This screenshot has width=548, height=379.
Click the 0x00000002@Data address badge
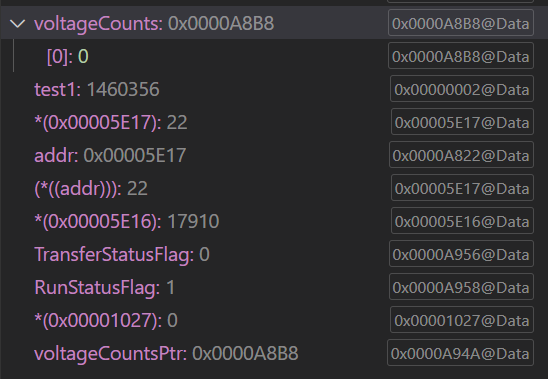pos(462,89)
